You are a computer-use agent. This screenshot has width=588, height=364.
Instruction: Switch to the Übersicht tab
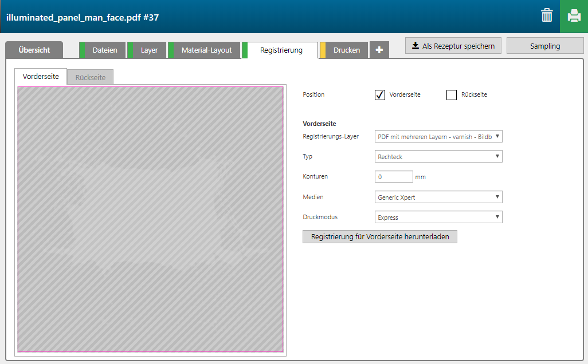34,50
